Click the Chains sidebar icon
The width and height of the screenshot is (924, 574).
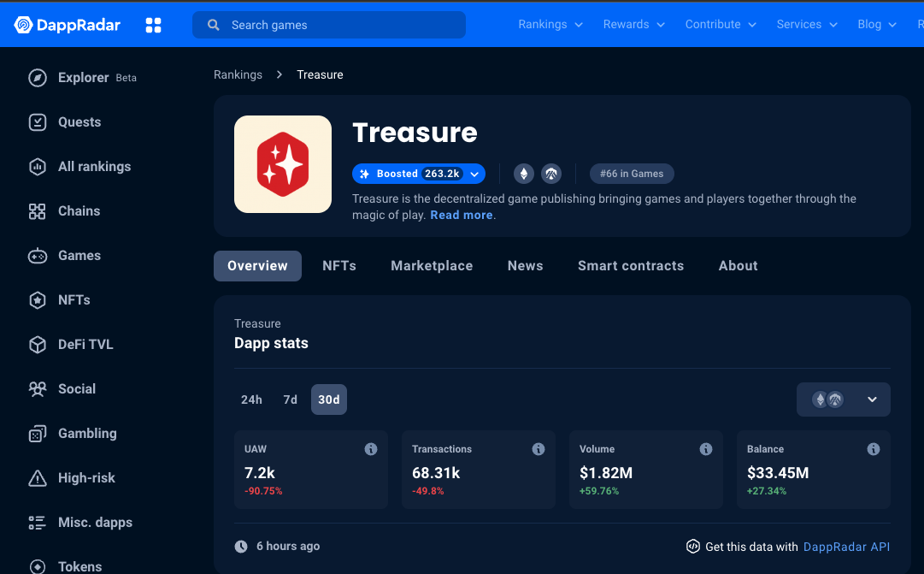(x=38, y=210)
